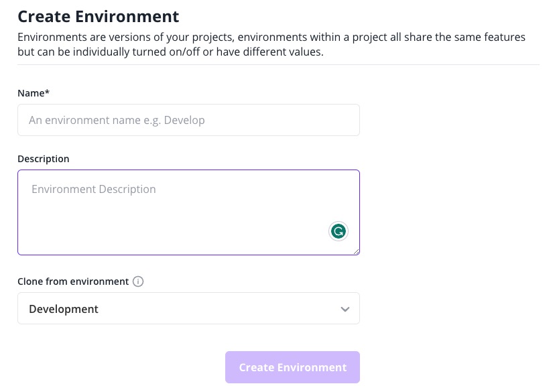Viewport: 553px width, 392px height.
Task: Click the info icon beside Clone from environment
Action: (138, 281)
